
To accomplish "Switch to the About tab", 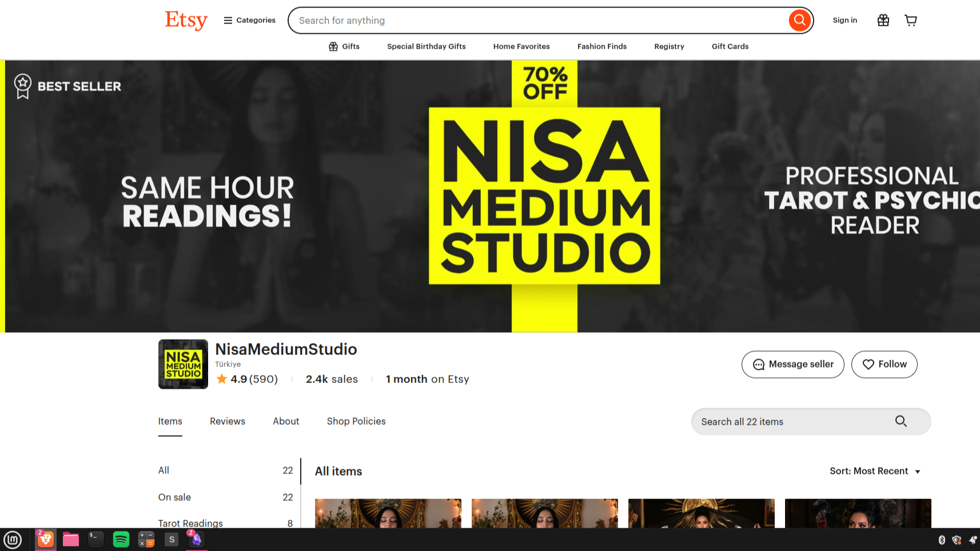I will (x=286, y=421).
